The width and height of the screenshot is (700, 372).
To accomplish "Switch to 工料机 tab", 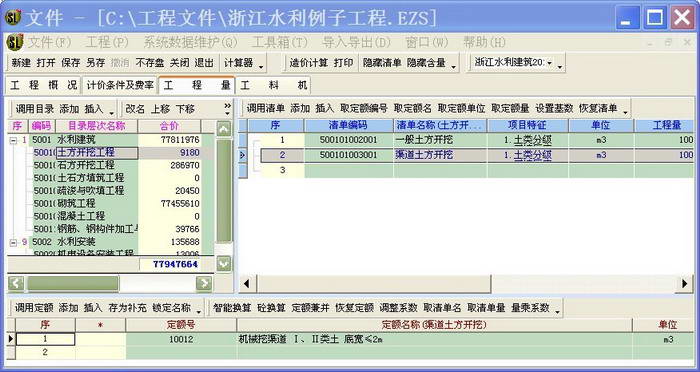I will click(274, 85).
